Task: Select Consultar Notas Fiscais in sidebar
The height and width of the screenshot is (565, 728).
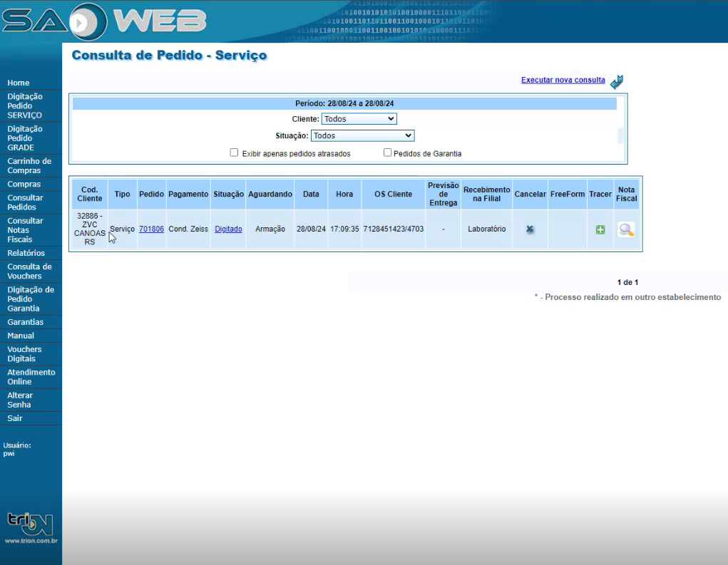Action: click(x=25, y=230)
